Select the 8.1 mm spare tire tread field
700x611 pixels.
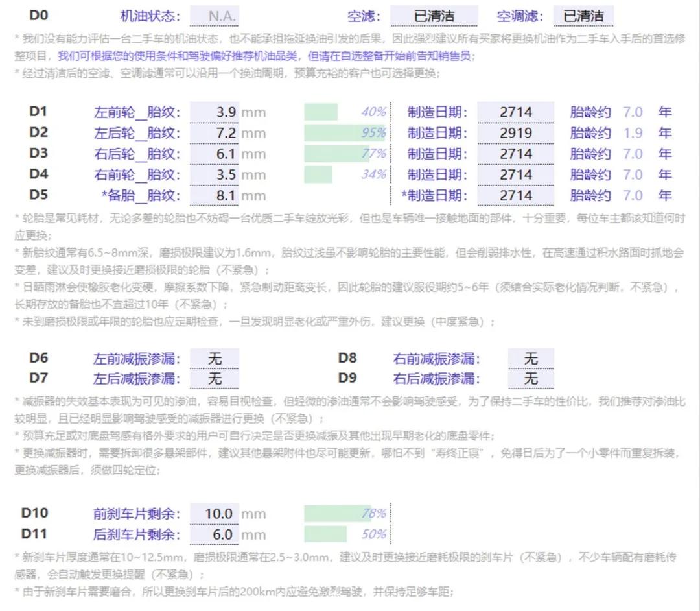point(215,195)
